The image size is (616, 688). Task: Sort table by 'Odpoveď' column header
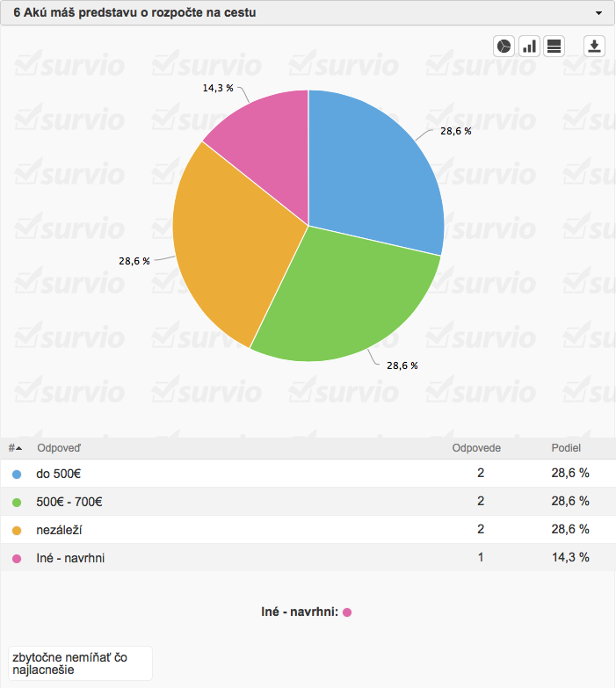(59, 448)
